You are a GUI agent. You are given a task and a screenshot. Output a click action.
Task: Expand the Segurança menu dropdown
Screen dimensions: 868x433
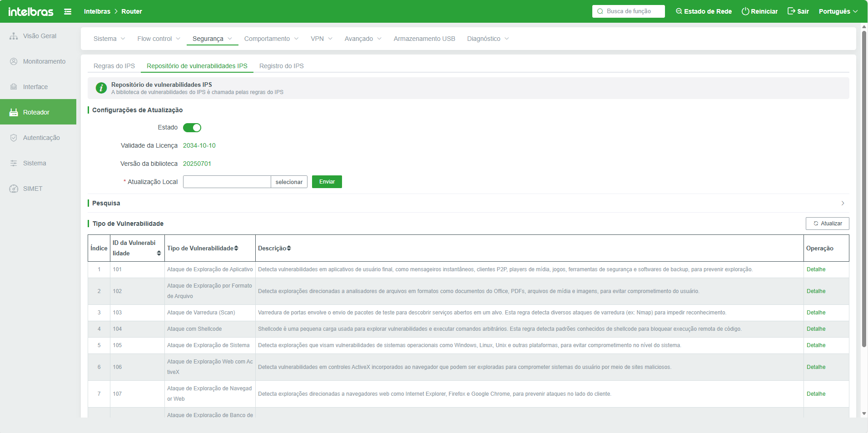pyautogui.click(x=212, y=39)
